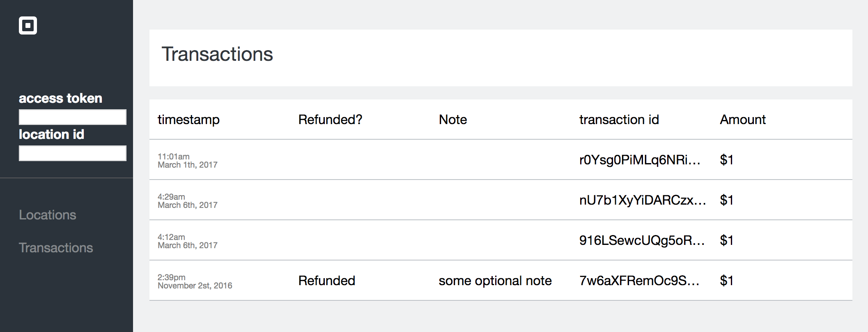
Task: Click the timestamp column header
Action: pyautogui.click(x=188, y=120)
